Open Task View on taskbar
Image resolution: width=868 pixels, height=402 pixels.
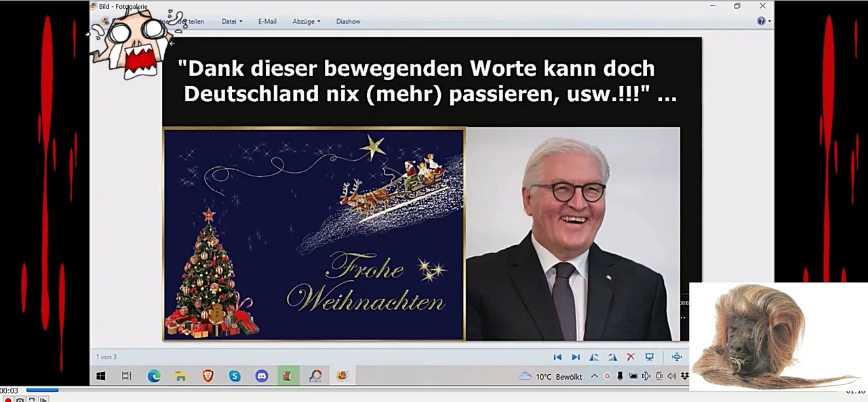click(x=126, y=376)
